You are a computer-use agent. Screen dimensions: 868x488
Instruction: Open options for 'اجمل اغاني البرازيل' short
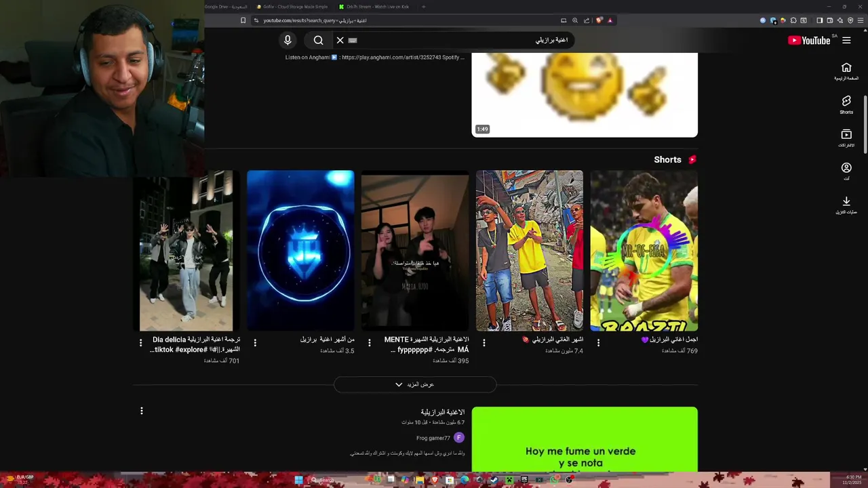598,343
